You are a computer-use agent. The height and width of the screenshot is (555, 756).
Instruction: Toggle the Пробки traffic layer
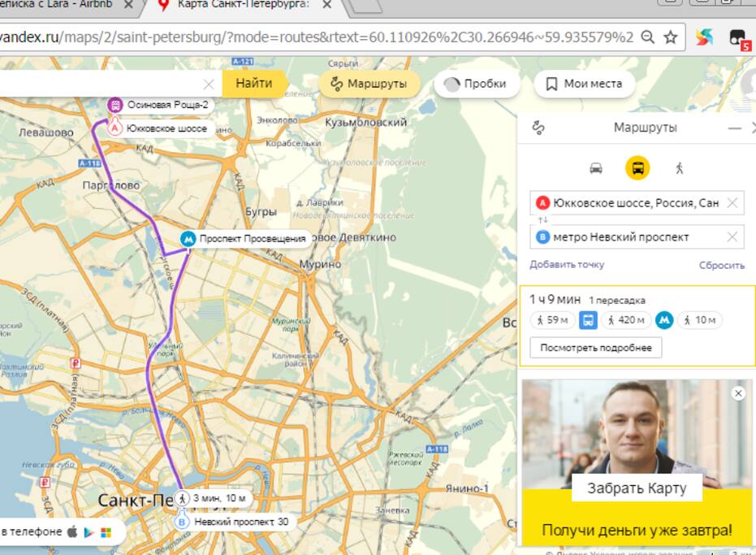[476, 84]
